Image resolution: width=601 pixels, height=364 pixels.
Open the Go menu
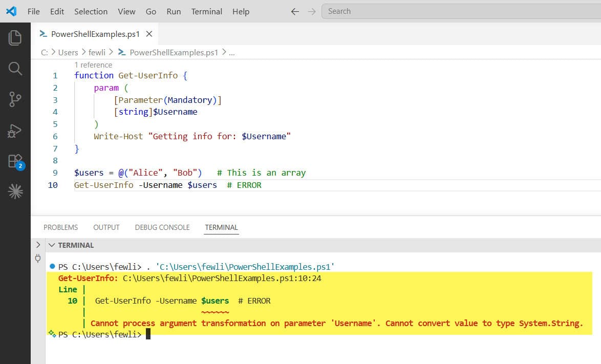(151, 11)
